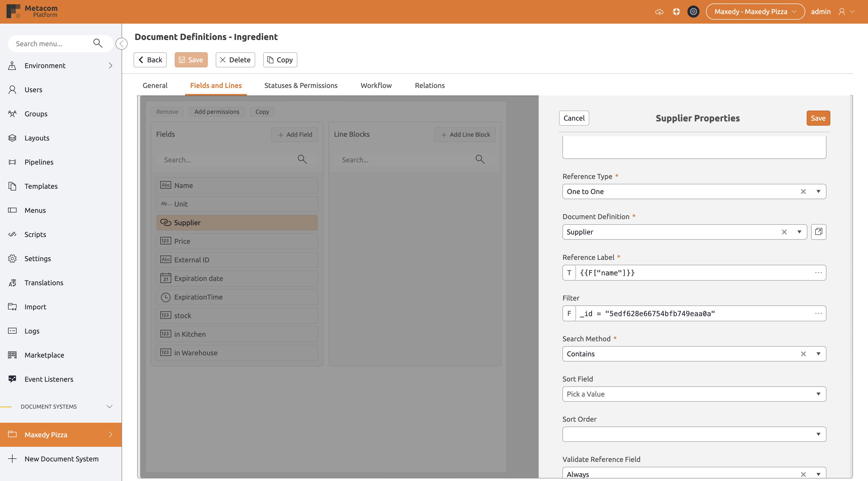Open Marketplace in the sidebar

coord(61,355)
